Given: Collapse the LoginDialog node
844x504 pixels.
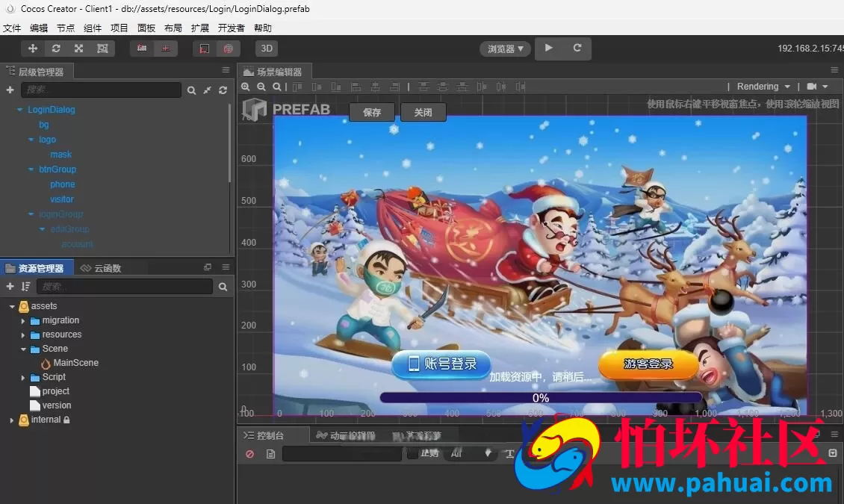Looking at the screenshot, I should pyautogui.click(x=20, y=110).
